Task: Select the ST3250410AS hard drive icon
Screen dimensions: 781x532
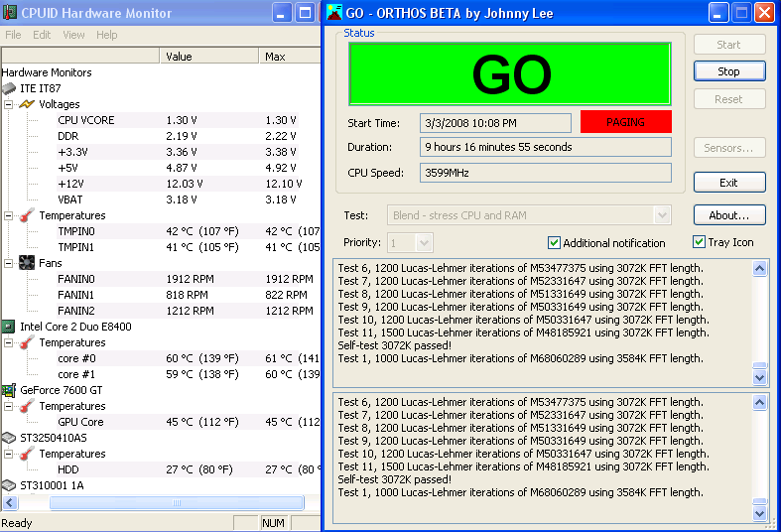Action: click(x=9, y=438)
